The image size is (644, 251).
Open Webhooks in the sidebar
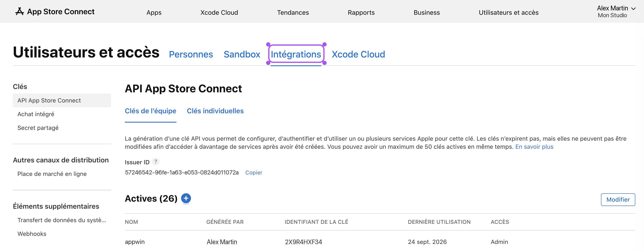click(32, 234)
